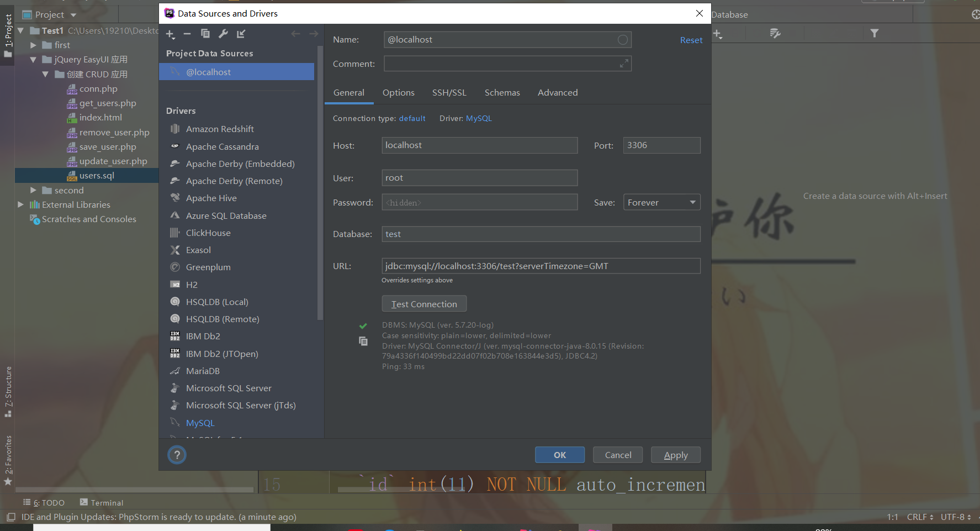
Task: Open query console icon in Database panel
Action: tap(775, 34)
